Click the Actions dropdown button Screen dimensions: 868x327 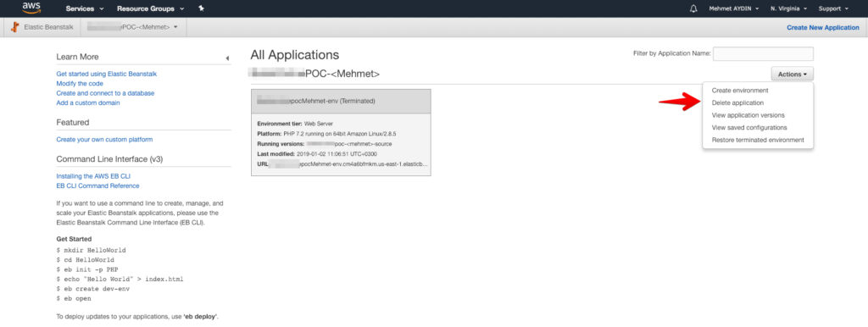point(793,74)
